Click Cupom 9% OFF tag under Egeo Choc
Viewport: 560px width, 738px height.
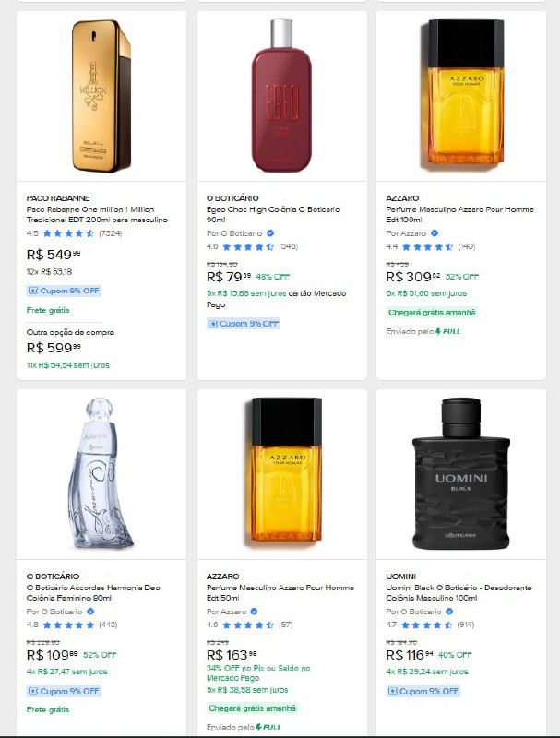(244, 324)
